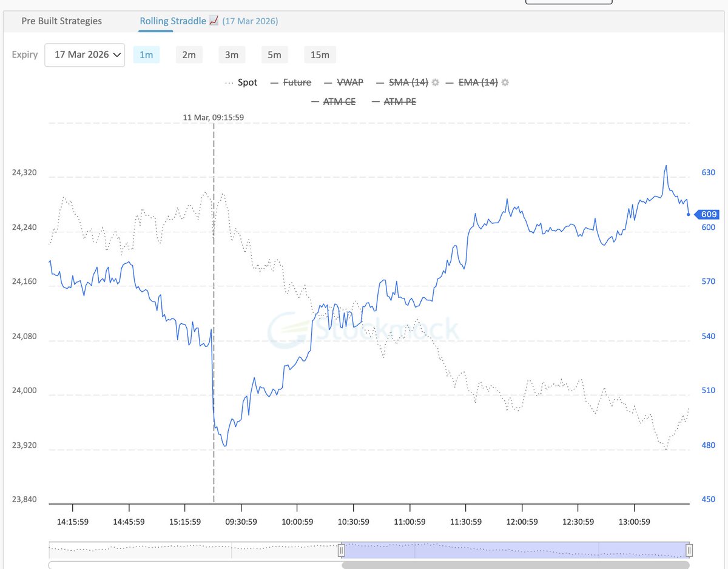Click the 24,320 left axis label
The height and width of the screenshot is (569, 728).
[x=24, y=172]
